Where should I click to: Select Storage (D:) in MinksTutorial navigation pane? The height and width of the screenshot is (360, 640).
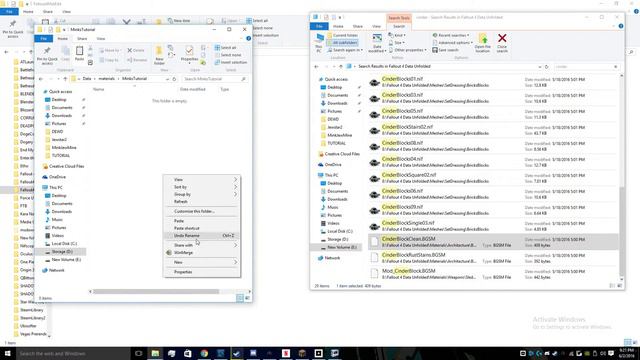click(x=60, y=252)
